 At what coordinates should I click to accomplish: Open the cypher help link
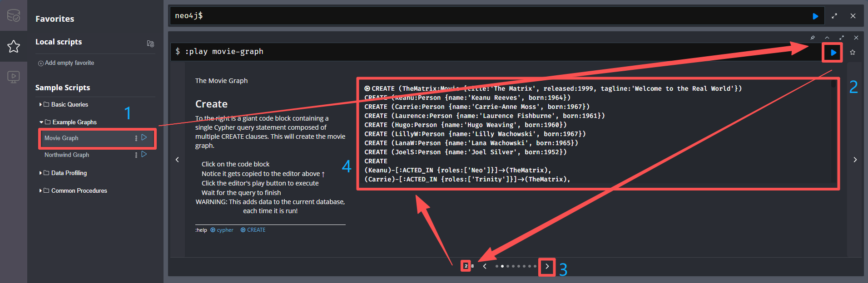coord(222,230)
